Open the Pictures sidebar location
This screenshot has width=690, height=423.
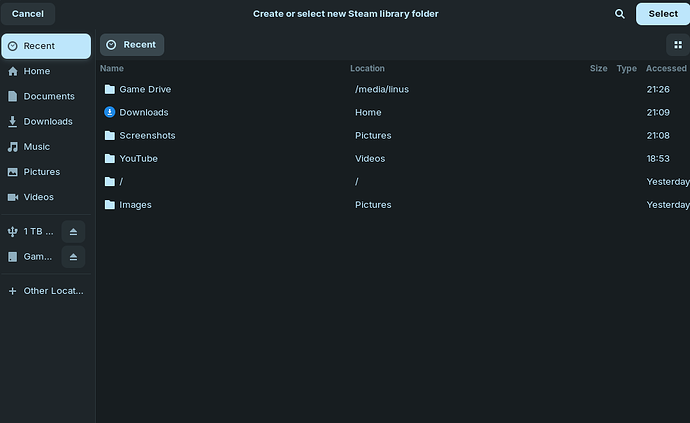42,172
